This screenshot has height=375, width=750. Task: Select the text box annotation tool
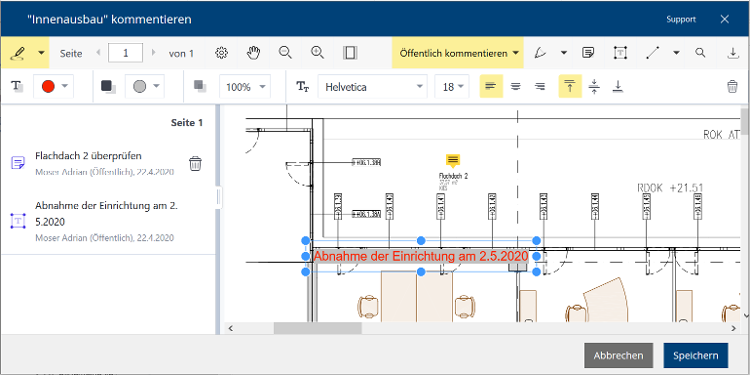tap(620, 53)
